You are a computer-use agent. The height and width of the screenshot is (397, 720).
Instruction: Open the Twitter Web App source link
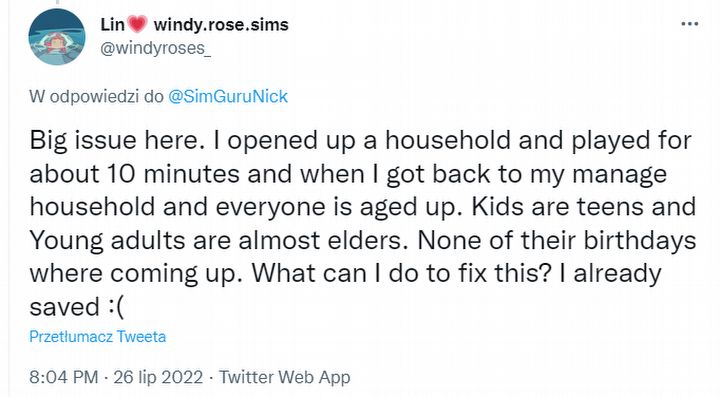pos(285,377)
